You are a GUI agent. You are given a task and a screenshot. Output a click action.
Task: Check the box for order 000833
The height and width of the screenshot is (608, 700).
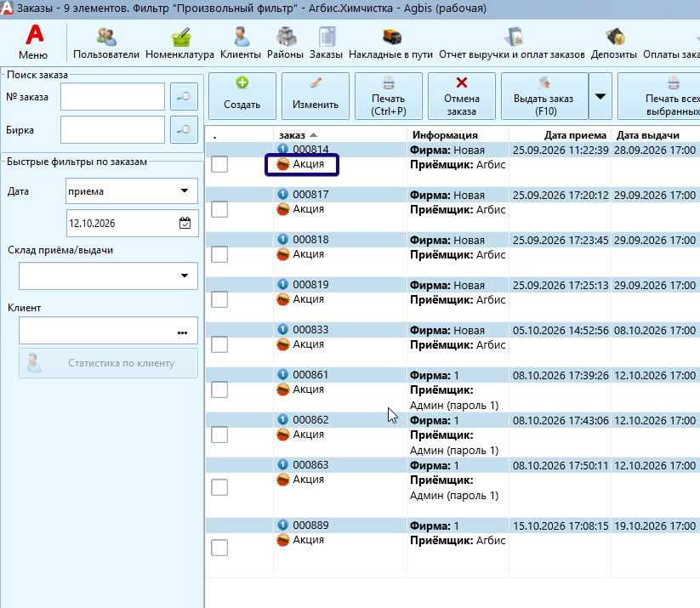pyautogui.click(x=219, y=344)
